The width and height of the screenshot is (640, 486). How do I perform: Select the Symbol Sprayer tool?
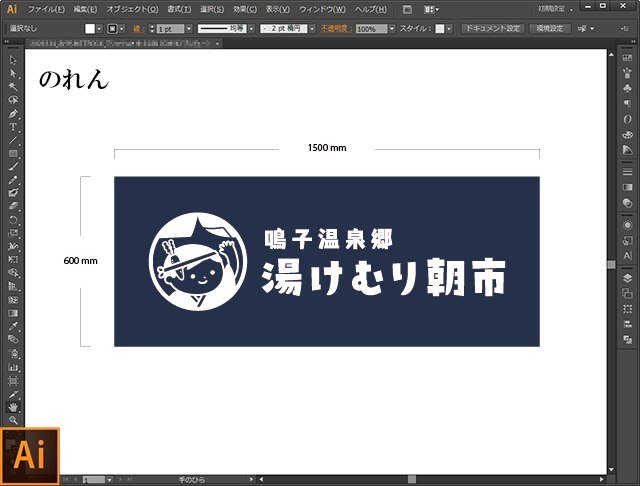tap(13, 353)
